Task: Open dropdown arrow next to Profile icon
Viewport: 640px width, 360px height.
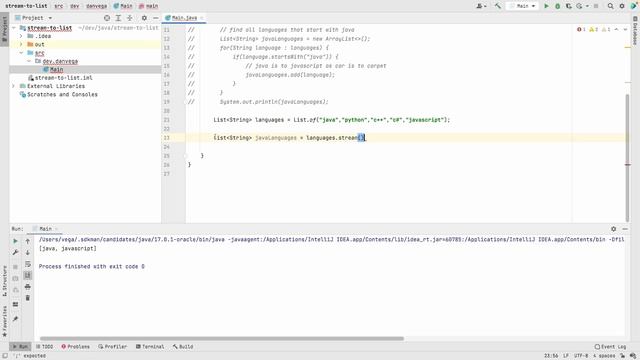Action: 587,6
